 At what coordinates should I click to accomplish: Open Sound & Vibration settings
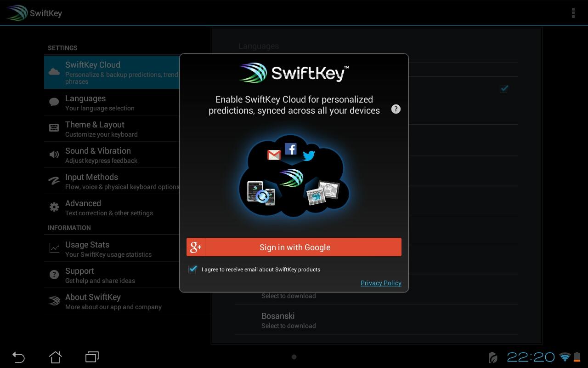click(x=112, y=155)
